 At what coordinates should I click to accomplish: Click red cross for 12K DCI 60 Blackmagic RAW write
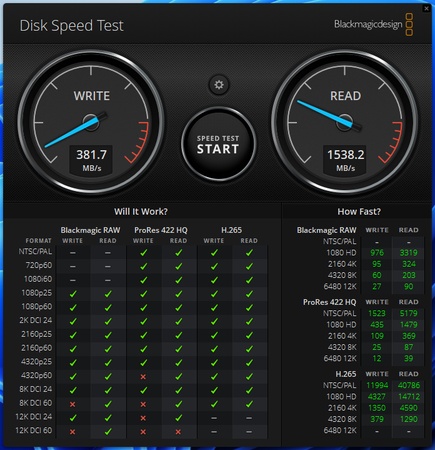pos(72,432)
